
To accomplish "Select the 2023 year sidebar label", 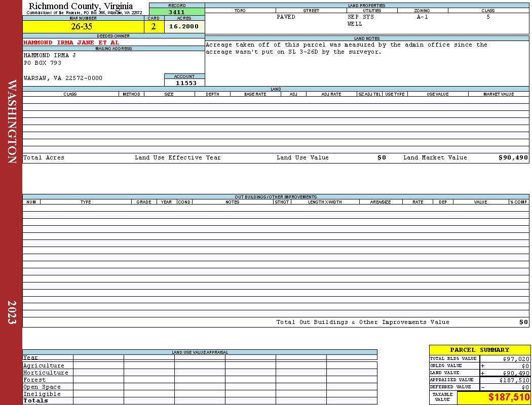I will (x=12, y=312).
